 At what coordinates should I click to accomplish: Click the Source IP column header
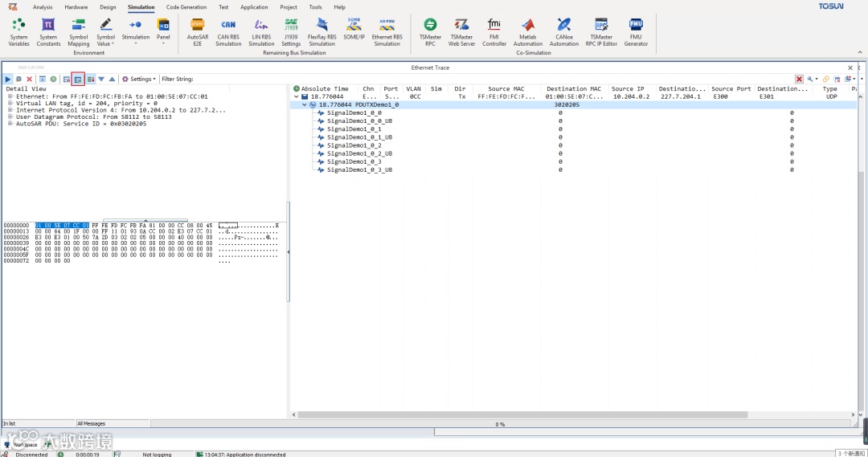tap(628, 88)
